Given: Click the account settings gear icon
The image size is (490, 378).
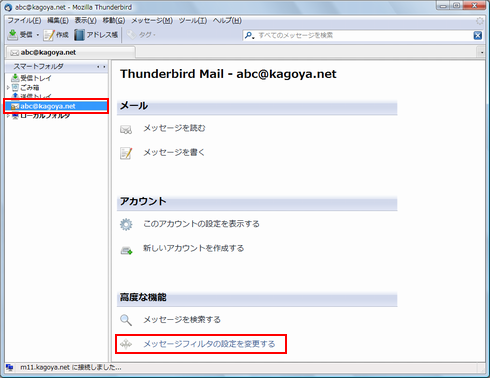Looking at the screenshot, I should pos(126,224).
